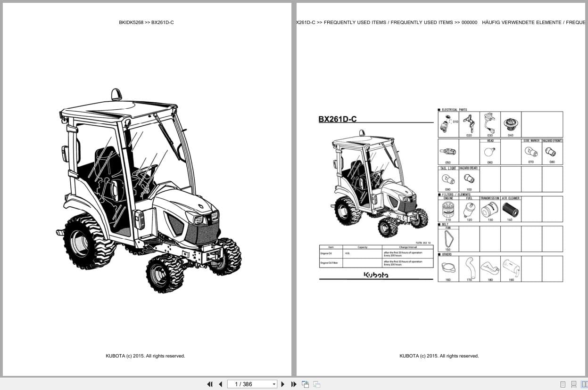Select two-page side-by-side view
Screen dimensions: 588x390
(584, 384)
